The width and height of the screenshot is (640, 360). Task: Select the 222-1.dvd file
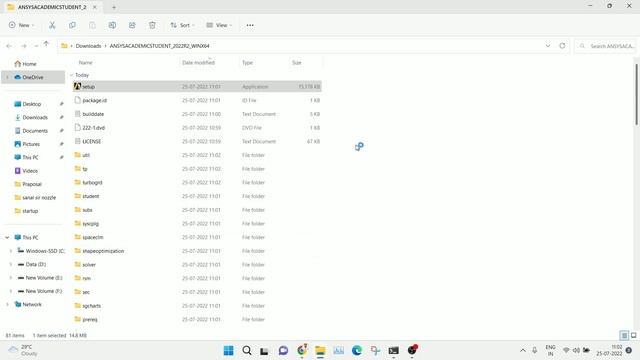(198, 128)
